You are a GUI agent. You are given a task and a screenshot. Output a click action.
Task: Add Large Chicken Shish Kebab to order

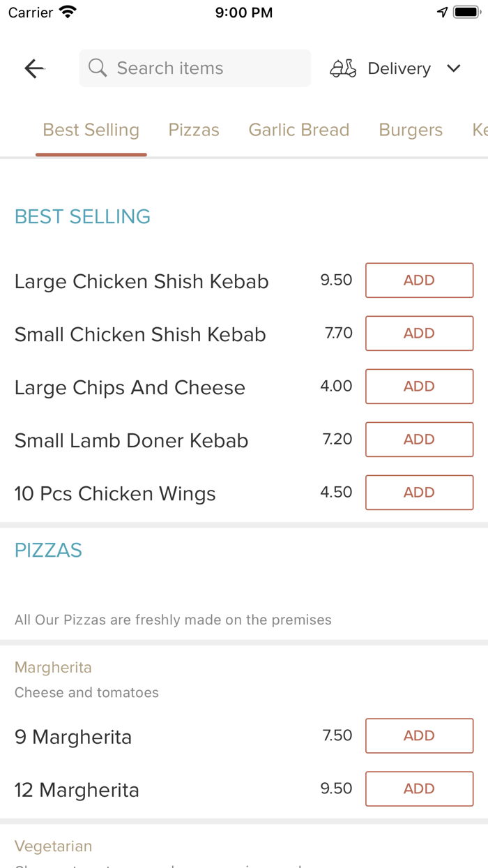pyautogui.click(x=419, y=280)
